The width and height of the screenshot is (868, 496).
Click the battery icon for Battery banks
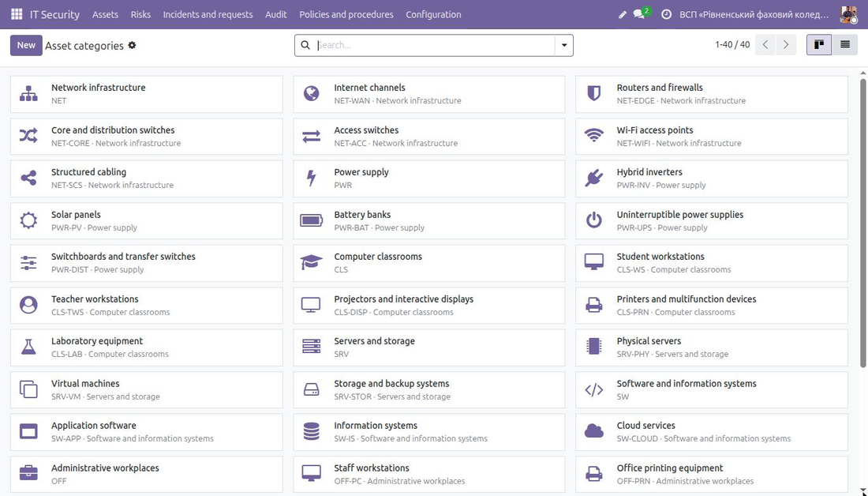pyautogui.click(x=311, y=220)
